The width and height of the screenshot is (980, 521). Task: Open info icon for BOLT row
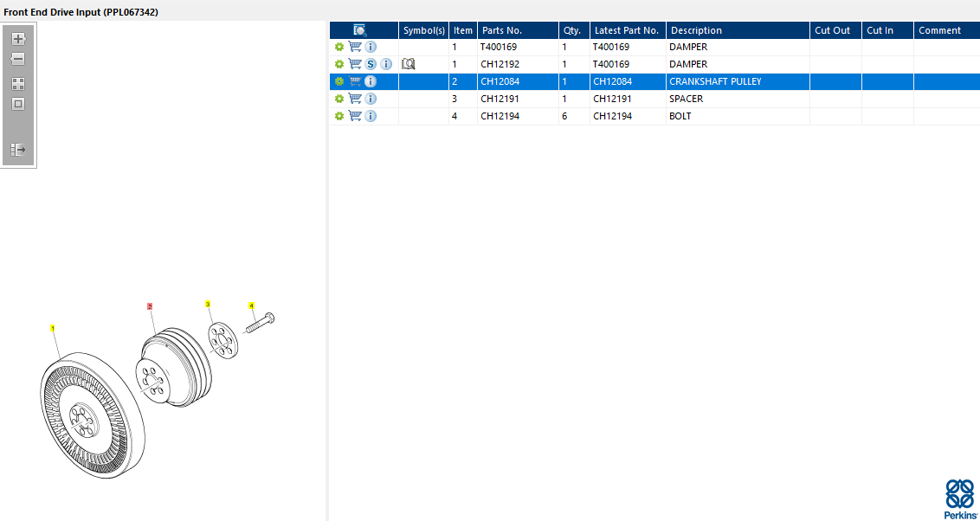click(371, 116)
